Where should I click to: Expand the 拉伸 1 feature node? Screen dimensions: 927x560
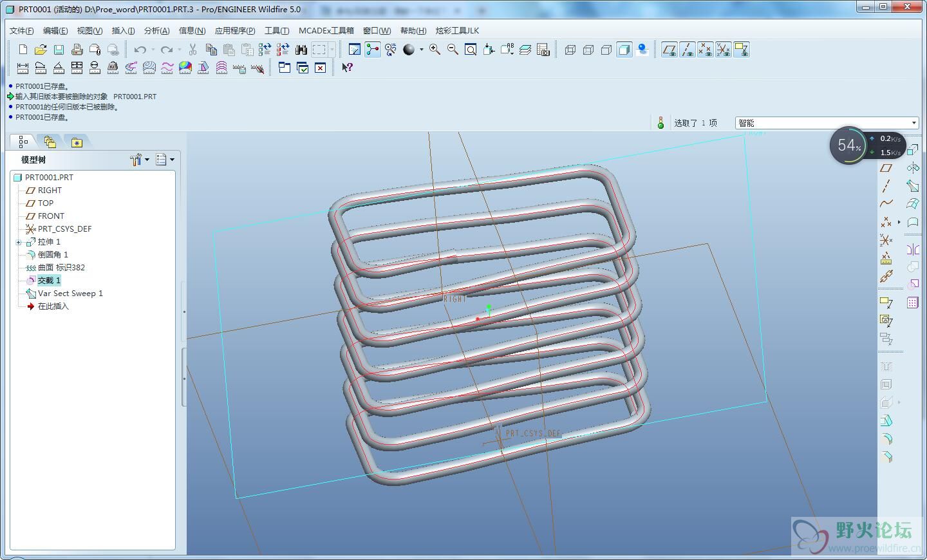click(x=19, y=242)
